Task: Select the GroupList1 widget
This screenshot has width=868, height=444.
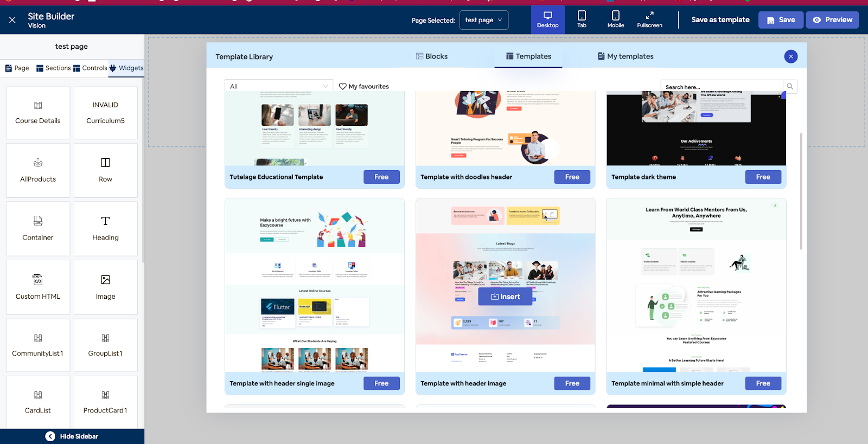Action: click(105, 345)
